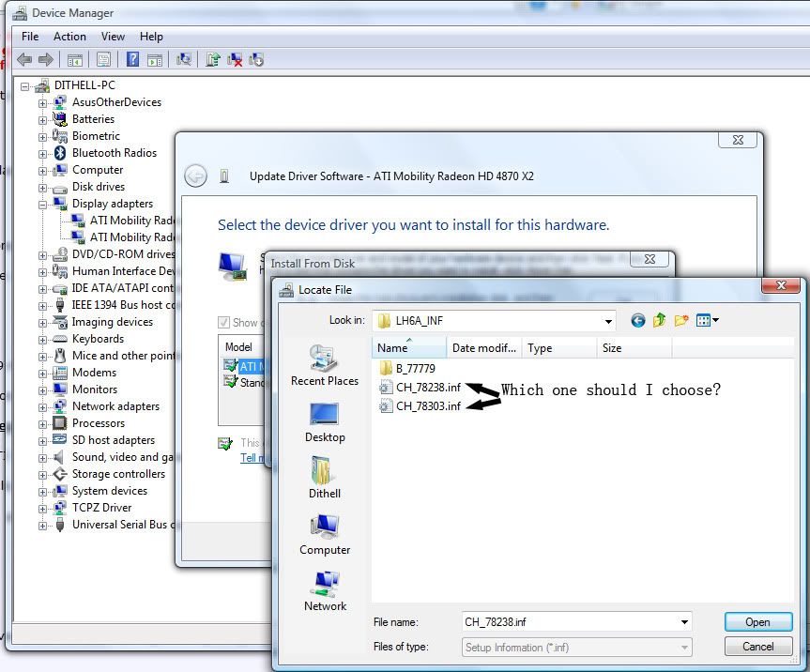Expand the Bluetooth Radios node
Viewport: 810px width, 672px height.
pos(42,154)
